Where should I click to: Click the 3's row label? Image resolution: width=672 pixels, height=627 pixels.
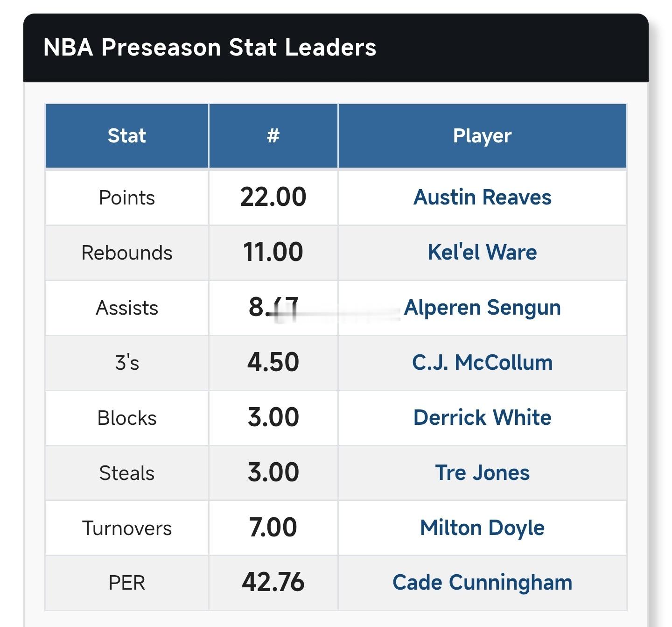point(126,363)
